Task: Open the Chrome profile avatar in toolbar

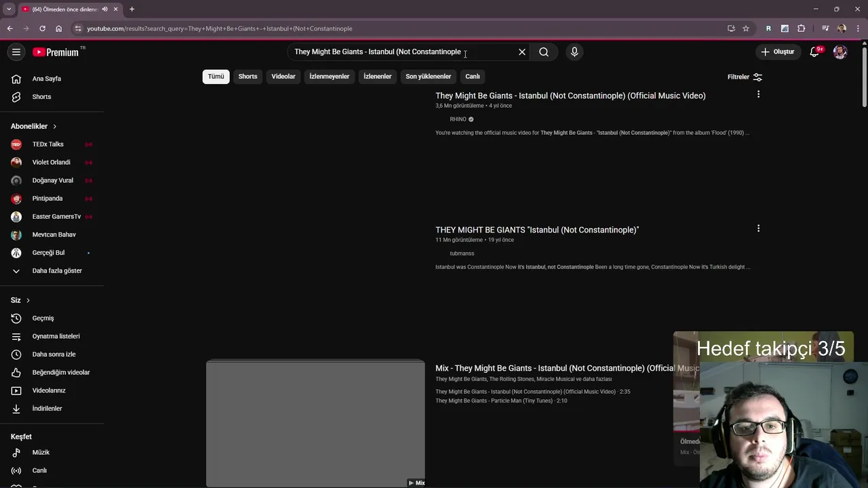Action: pos(842,28)
